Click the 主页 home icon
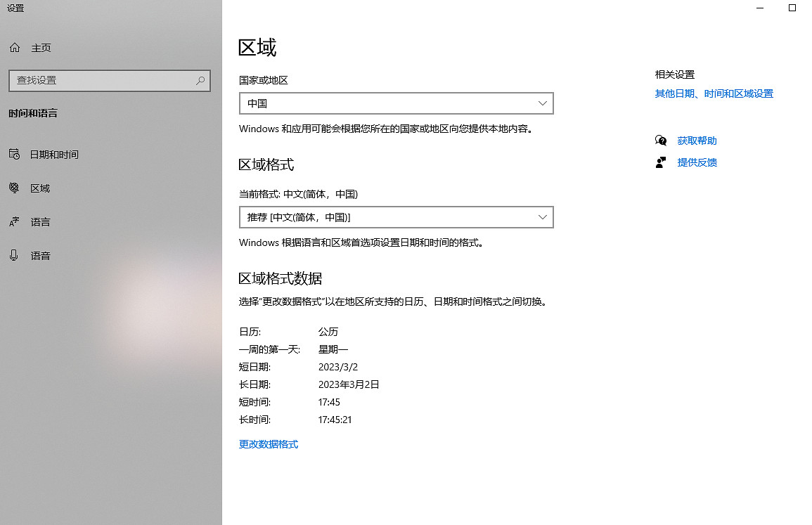 14,47
